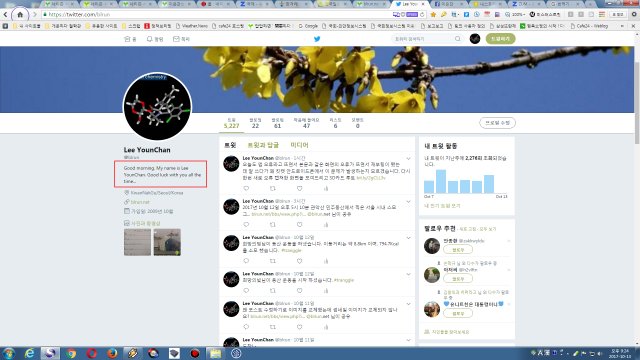Click the blue Twitter bird logo
The width and height of the screenshot is (640, 360).
point(317,39)
